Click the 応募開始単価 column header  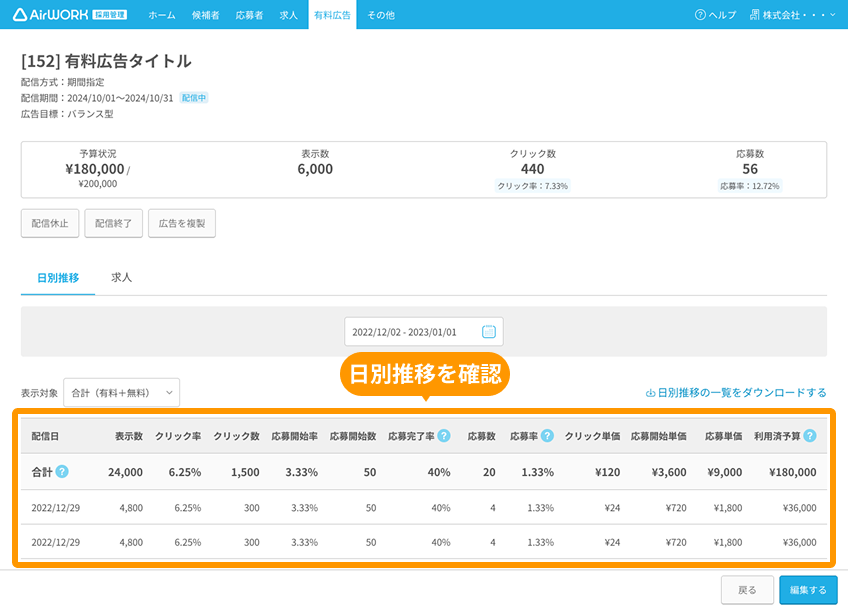click(x=659, y=436)
